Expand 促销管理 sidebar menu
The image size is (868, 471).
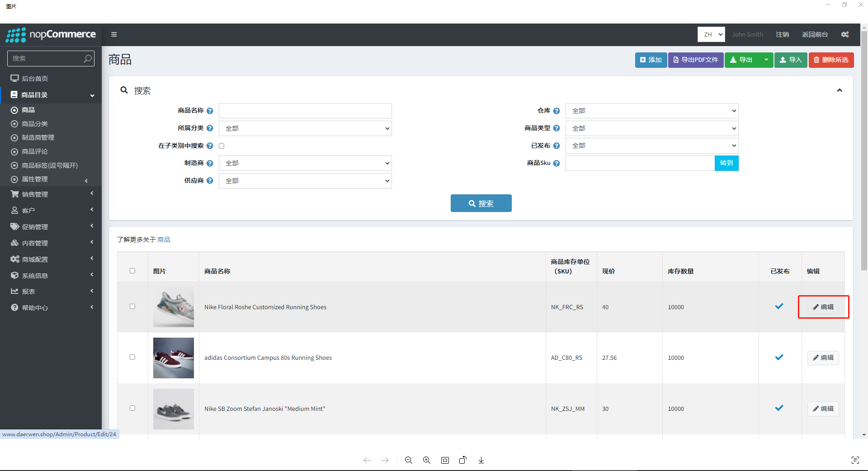click(x=51, y=226)
